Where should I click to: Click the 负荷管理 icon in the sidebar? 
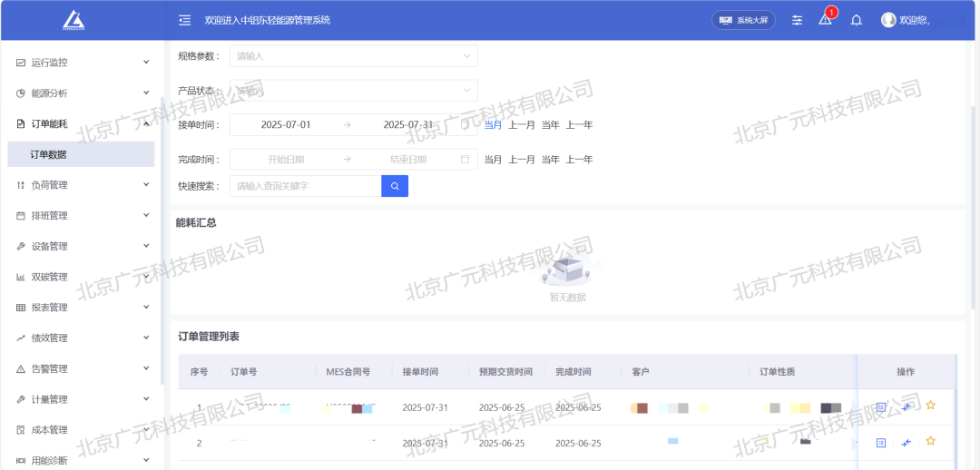click(21, 185)
